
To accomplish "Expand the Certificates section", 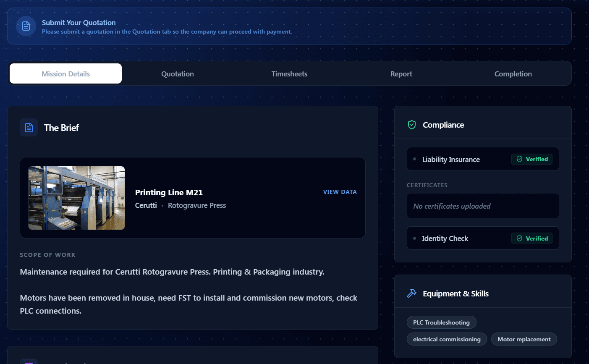I will (427, 185).
